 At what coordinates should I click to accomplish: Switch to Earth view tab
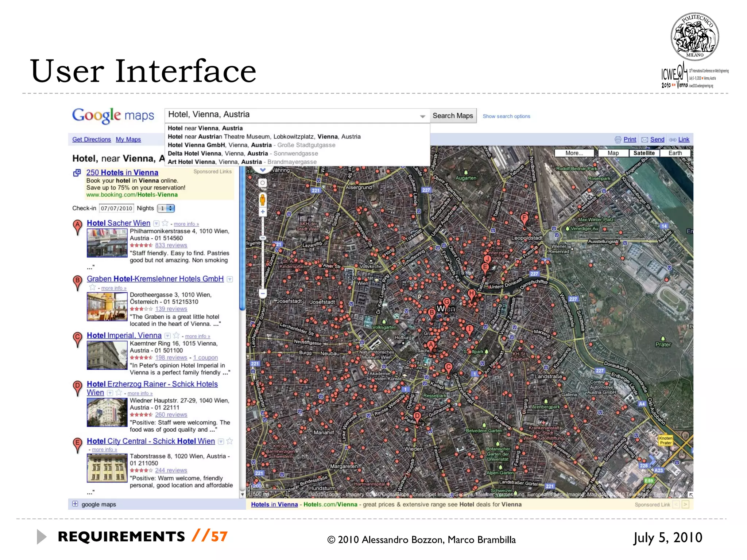[675, 153]
